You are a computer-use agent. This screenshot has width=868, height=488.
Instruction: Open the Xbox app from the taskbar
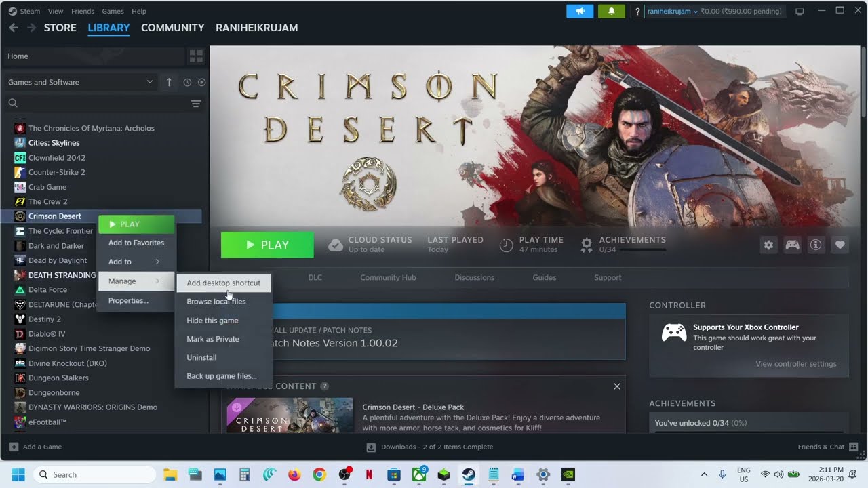pos(419,474)
